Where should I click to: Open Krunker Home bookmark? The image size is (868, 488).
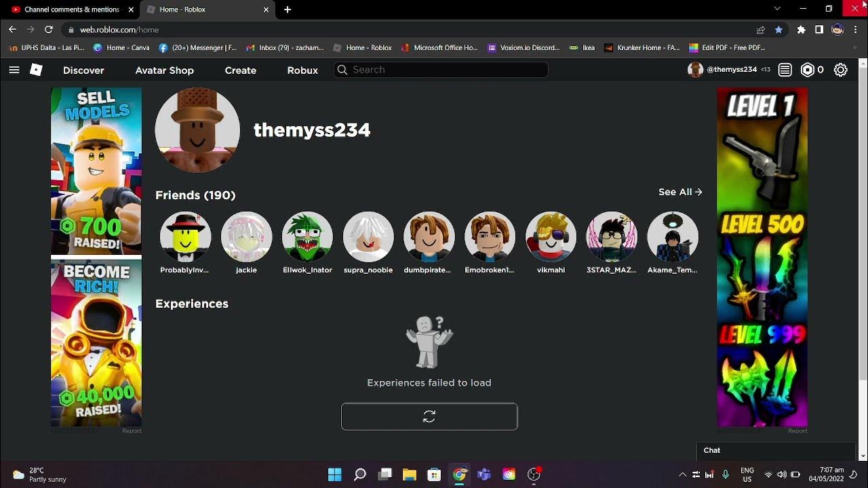[642, 48]
